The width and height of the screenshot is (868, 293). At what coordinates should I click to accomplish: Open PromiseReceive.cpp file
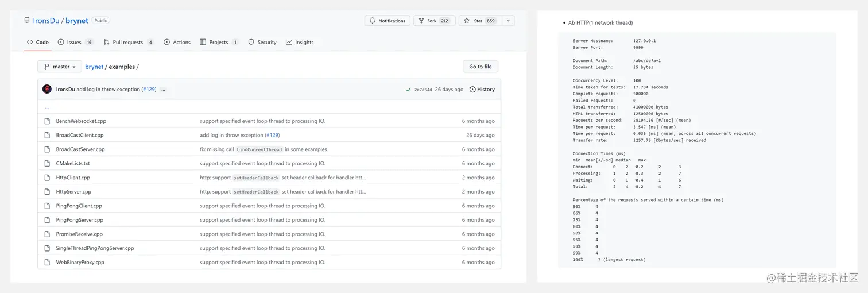point(79,234)
